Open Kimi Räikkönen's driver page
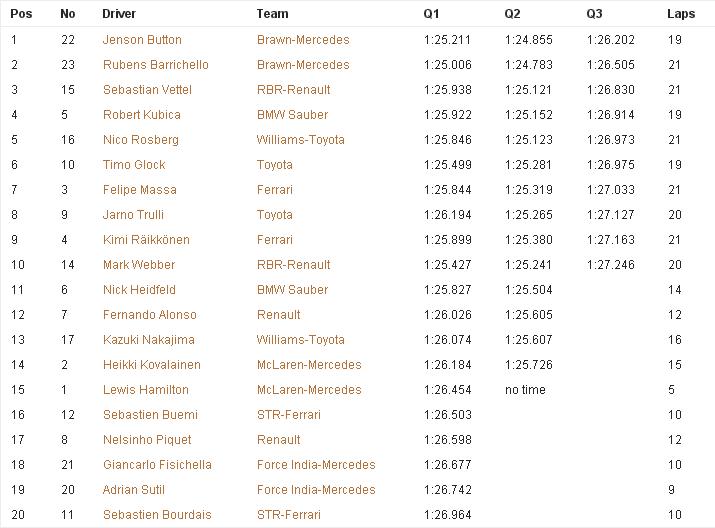The height and width of the screenshot is (528, 715). (x=146, y=240)
